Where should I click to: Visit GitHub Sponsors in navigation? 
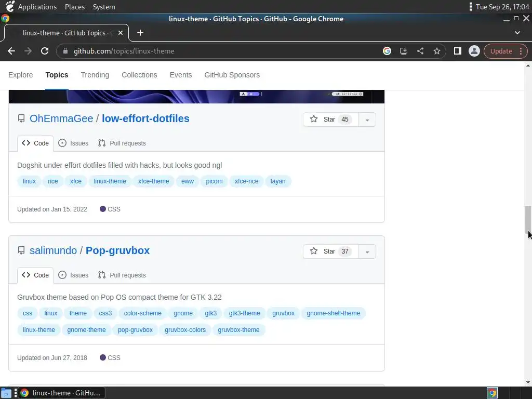(232, 75)
